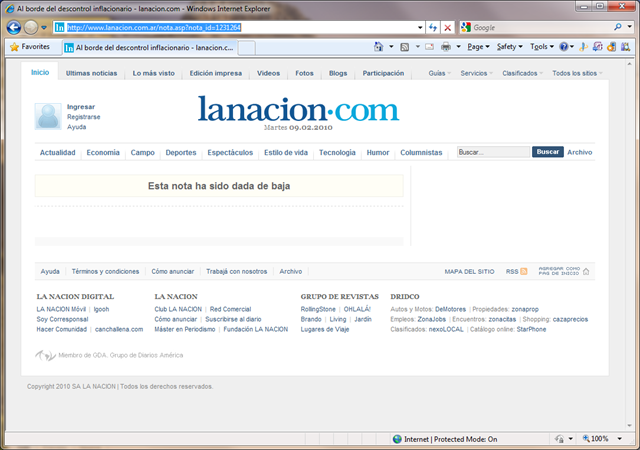
Task: Click the red Stop loading icon
Action: click(447, 27)
